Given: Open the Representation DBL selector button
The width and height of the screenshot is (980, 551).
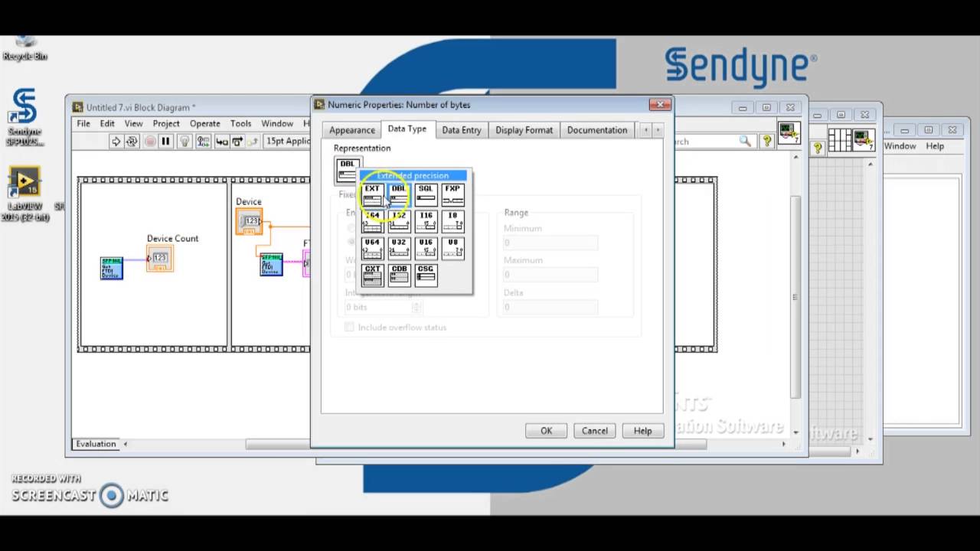Looking at the screenshot, I should pyautogui.click(x=348, y=169).
